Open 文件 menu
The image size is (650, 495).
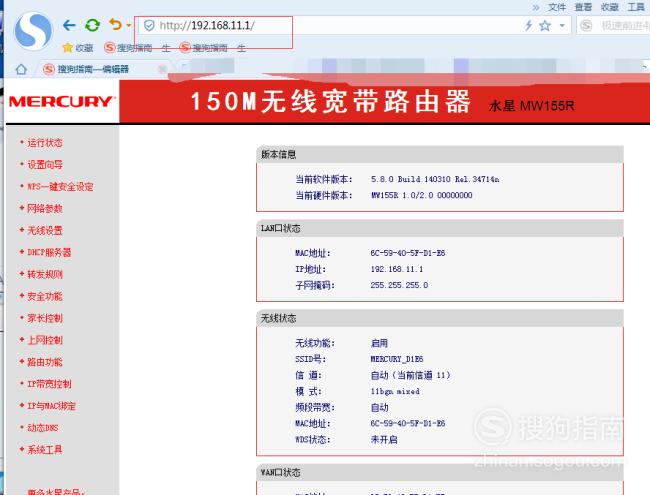click(x=557, y=7)
